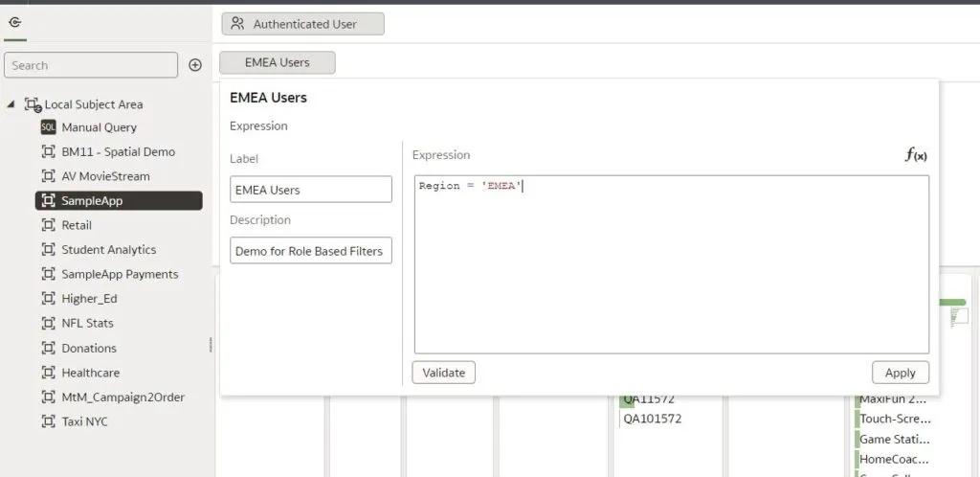Open the SampleApp Payments dataset
Viewport: 980px width, 477px height.
click(120, 274)
